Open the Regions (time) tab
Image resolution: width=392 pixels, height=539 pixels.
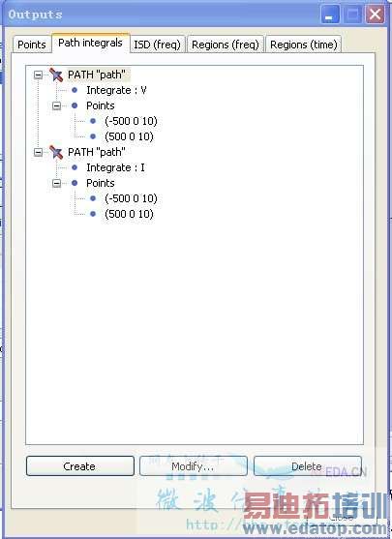tap(304, 45)
